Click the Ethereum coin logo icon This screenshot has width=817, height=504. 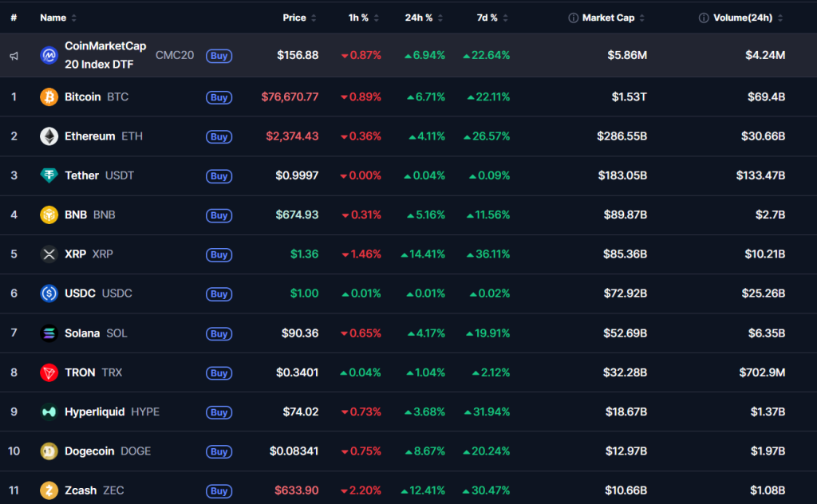[49, 136]
